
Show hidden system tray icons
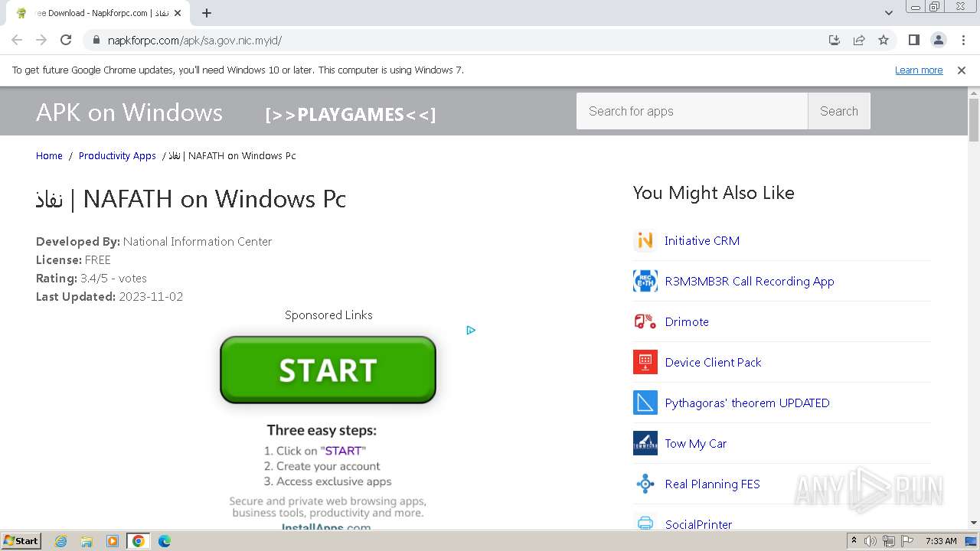[x=854, y=541]
